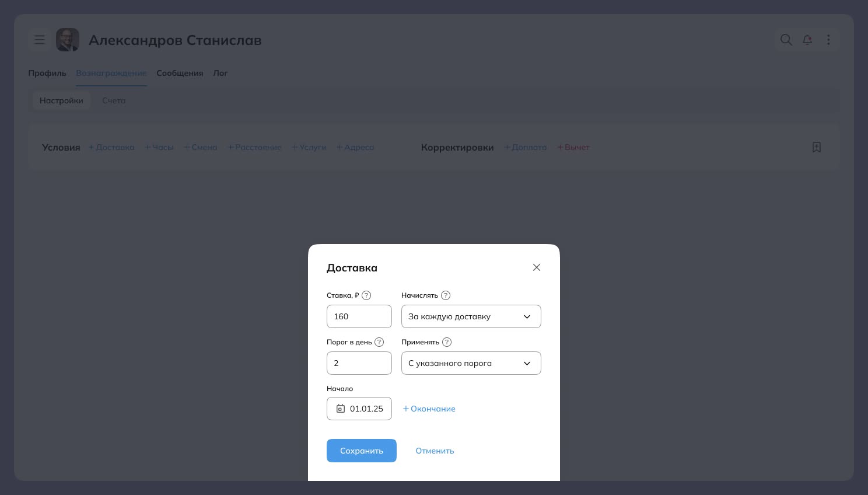This screenshot has height=495, width=868.
Task: Add an Окончание end date
Action: (x=429, y=409)
